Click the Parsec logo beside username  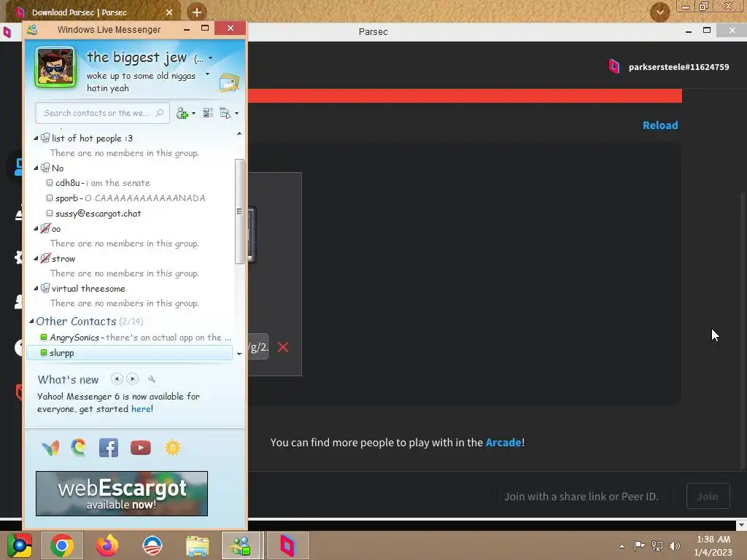(614, 66)
